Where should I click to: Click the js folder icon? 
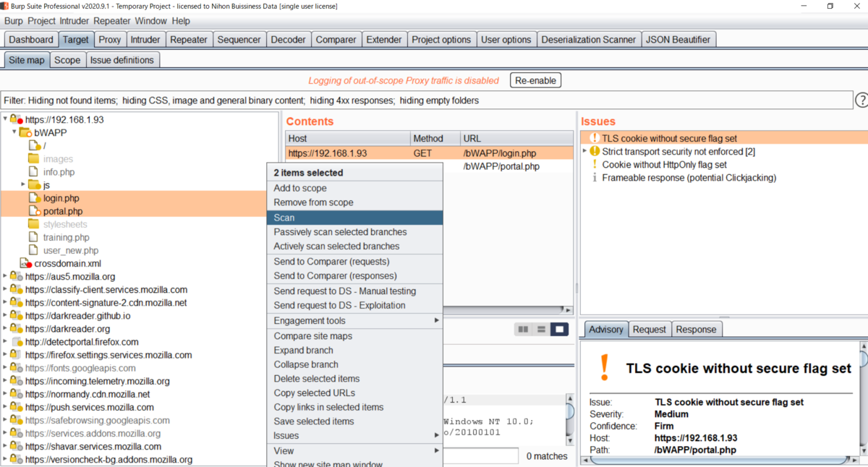34,185
